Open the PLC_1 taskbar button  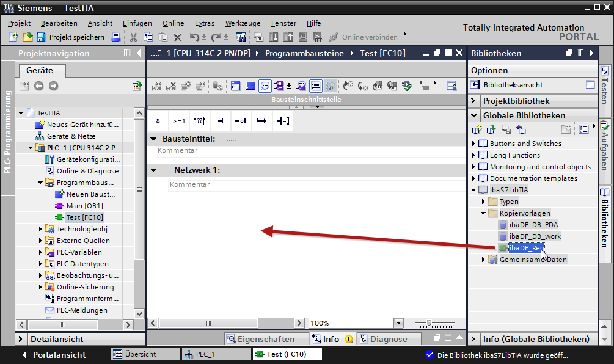(216, 354)
